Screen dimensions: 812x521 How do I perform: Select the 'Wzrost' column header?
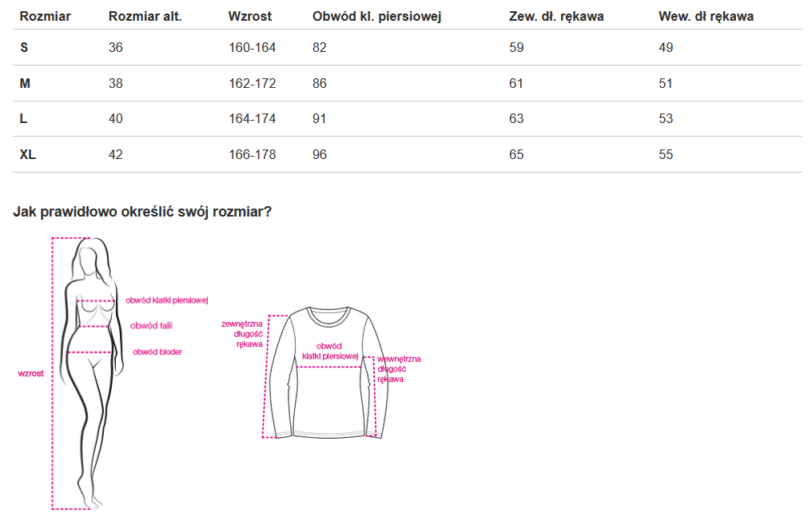coord(249,16)
